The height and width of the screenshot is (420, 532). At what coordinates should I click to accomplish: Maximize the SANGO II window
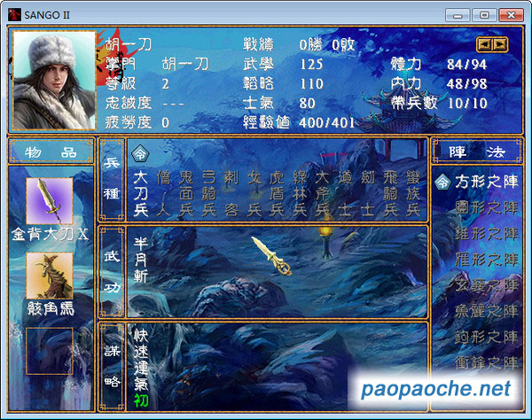[484, 15]
